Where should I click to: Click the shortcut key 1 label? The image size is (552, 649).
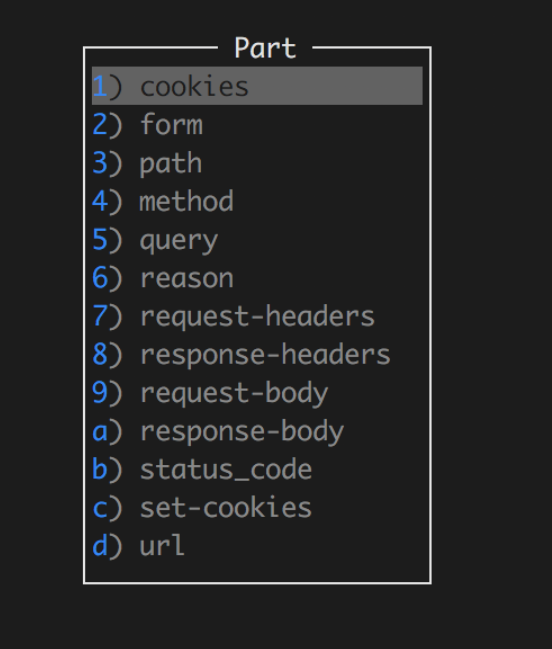pos(100,86)
